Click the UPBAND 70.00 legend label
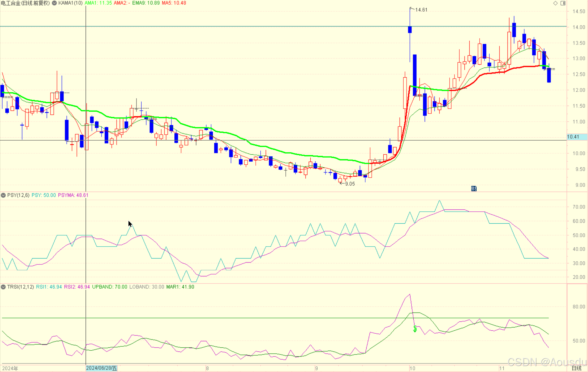588x372 pixels. pyautogui.click(x=109, y=287)
